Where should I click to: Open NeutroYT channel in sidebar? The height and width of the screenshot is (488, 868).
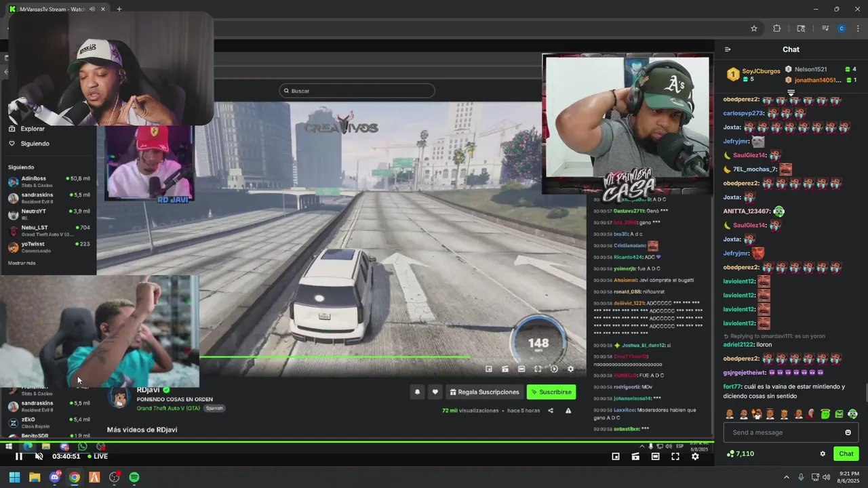[x=49, y=214]
